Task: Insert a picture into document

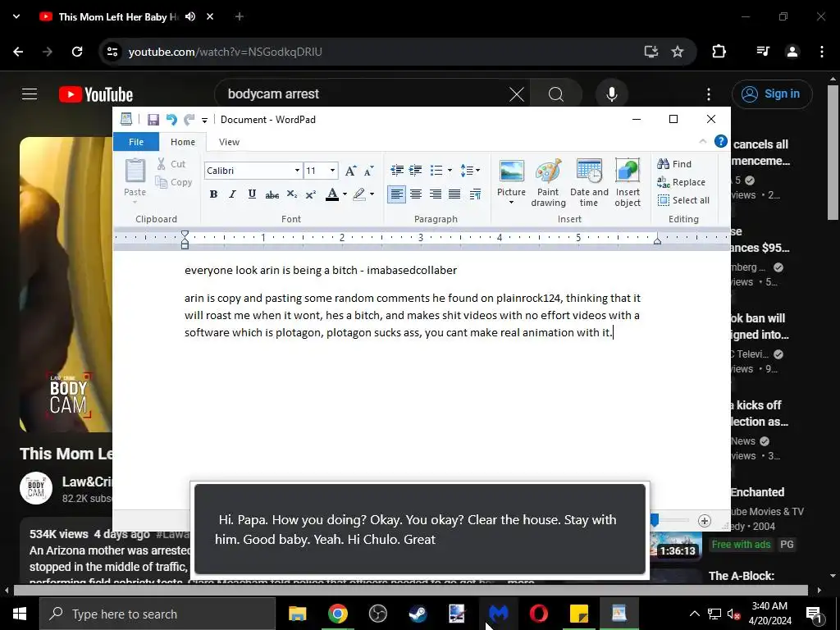Action: point(512,177)
